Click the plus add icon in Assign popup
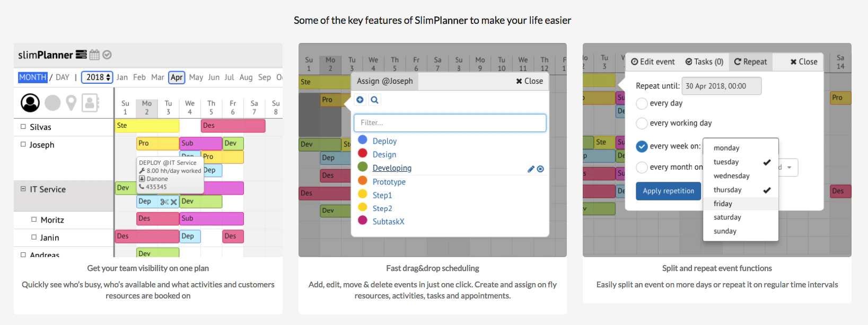868x325 pixels. pos(360,100)
